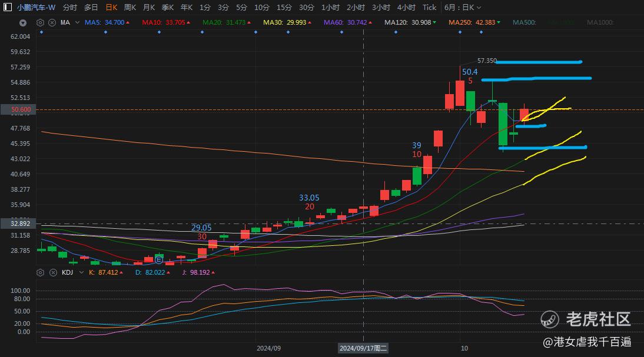Open MA indicator settings gear

[40, 22]
